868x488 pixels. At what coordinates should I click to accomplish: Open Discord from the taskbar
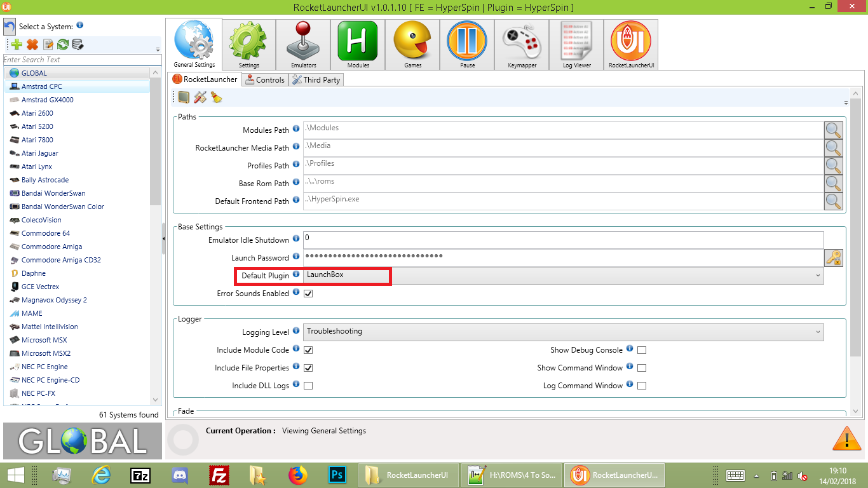180,475
